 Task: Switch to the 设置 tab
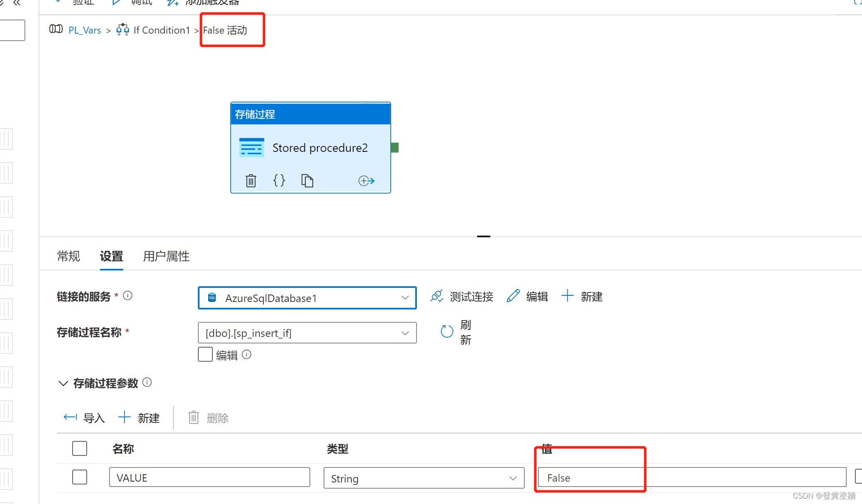[x=111, y=256]
